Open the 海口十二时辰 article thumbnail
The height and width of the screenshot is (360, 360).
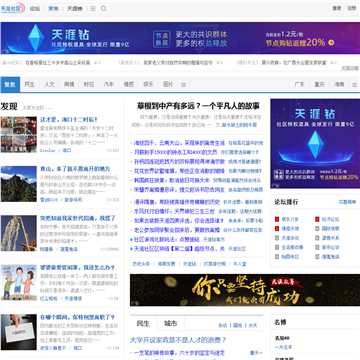pyautogui.click(x=19, y=134)
